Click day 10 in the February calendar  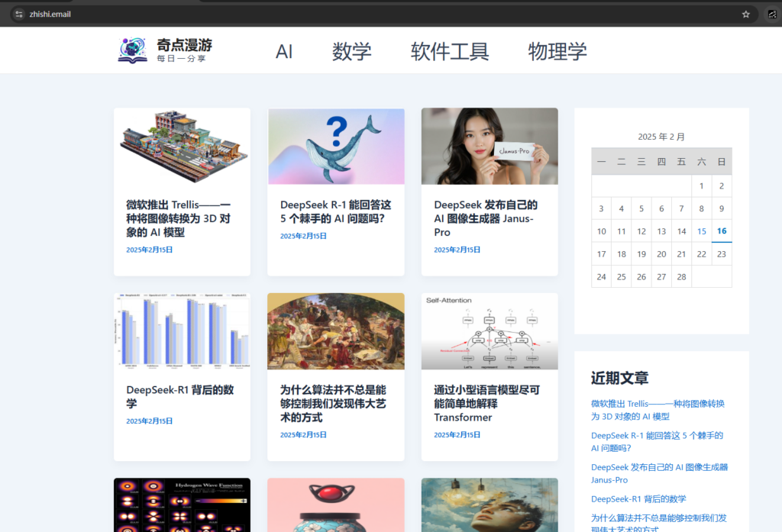point(602,231)
